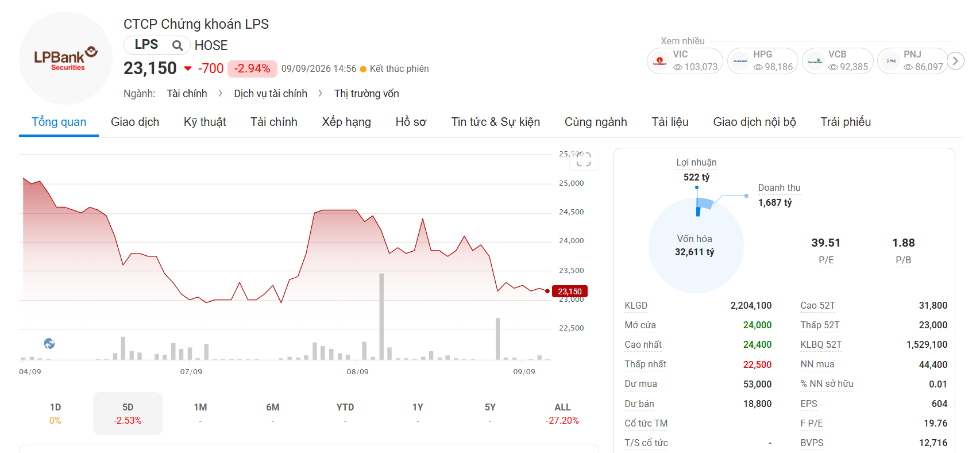Image resolution: width=980 pixels, height=453 pixels.
Task: Open the Tin tức & Sự kiện tab
Action: 495,122
